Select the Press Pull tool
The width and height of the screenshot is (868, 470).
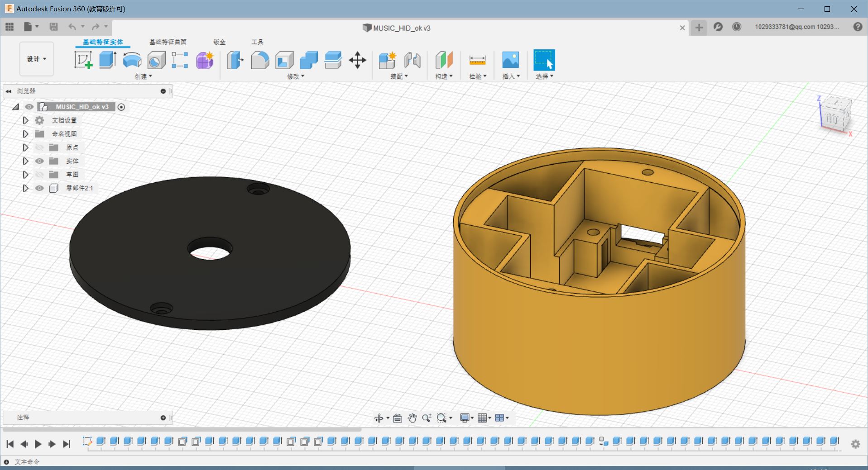235,60
